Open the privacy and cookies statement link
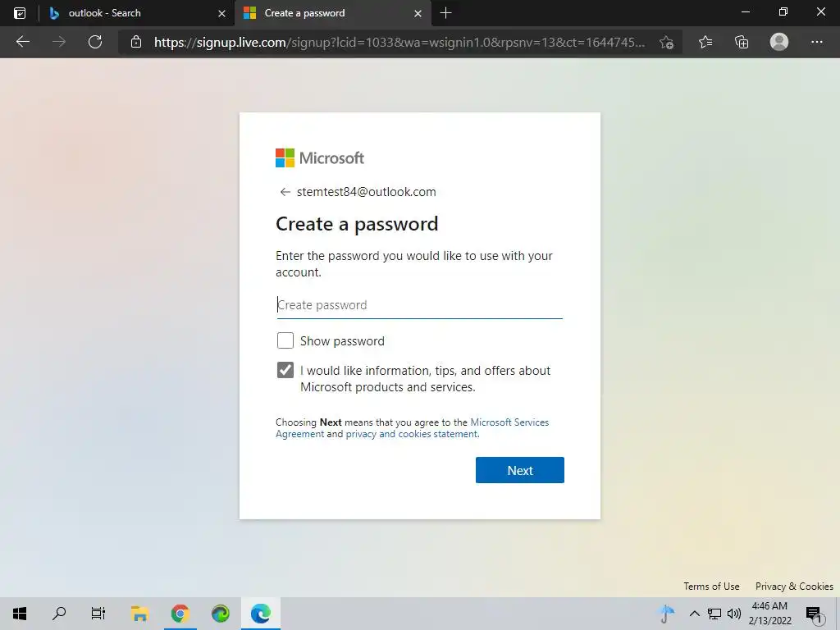Image resolution: width=840 pixels, height=630 pixels. [x=412, y=434]
